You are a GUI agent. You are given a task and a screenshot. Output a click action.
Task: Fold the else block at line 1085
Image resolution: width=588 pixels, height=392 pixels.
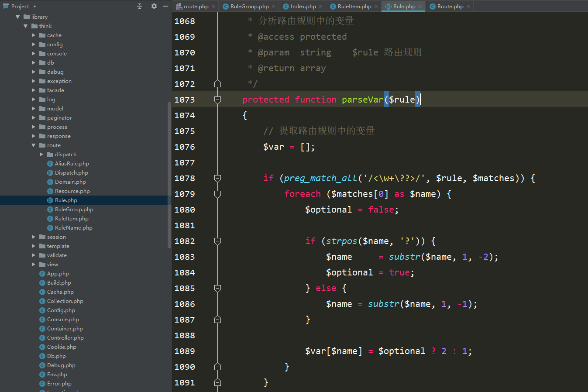(x=217, y=288)
